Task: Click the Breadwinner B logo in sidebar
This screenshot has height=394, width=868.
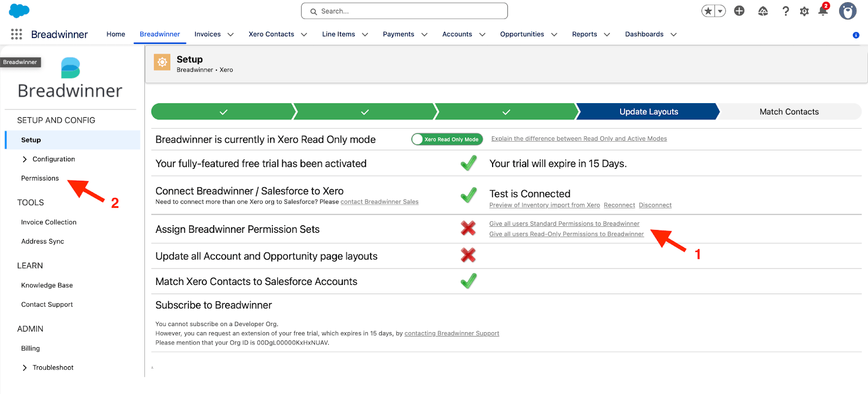Action: [x=71, y=68]
